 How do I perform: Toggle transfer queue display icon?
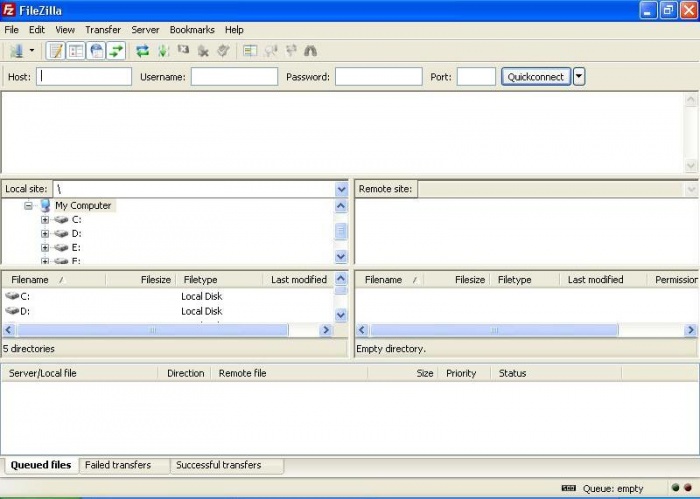[116, 50]
